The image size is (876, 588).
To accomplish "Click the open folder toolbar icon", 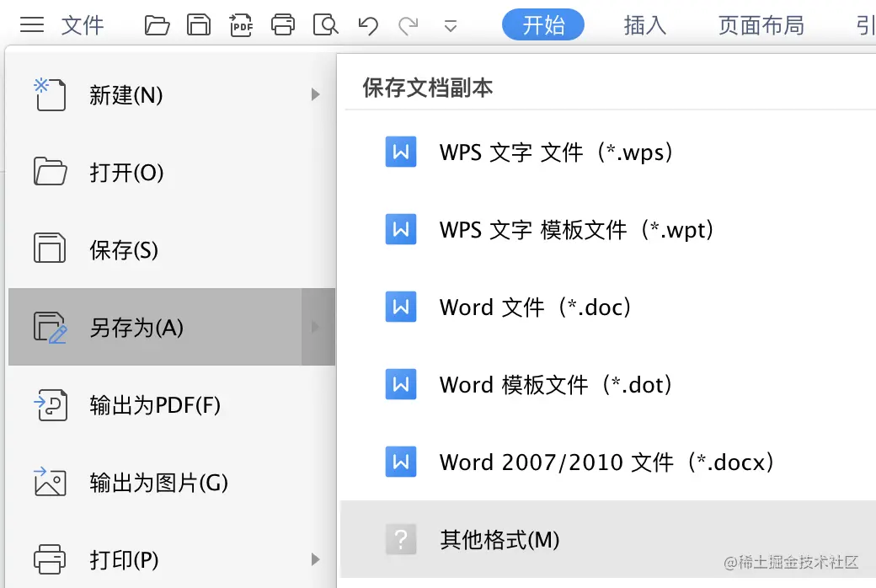I will click(x=157, y=25).
